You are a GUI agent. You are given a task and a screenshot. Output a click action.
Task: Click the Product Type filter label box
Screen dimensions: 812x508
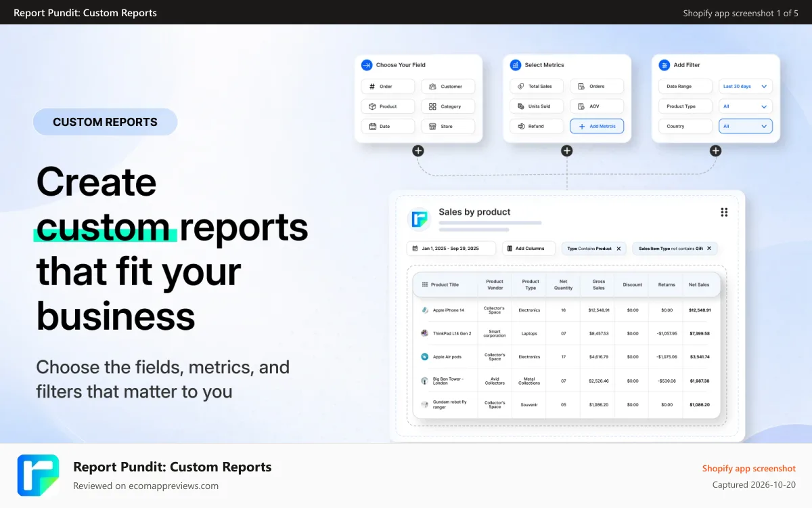coord(685,106)
